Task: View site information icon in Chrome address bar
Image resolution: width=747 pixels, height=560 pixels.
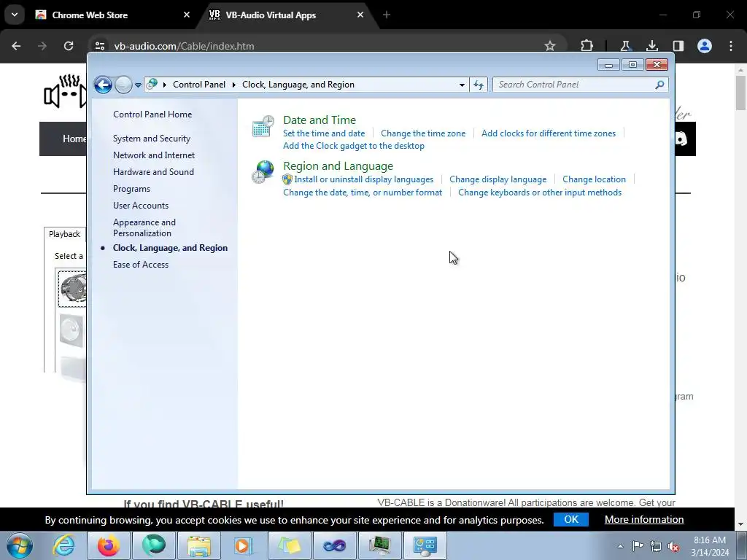Action: click(x=99, y=46)
